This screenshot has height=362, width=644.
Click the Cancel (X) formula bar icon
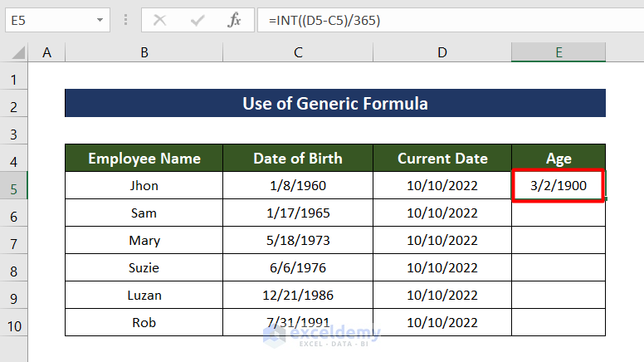(159, 21)
